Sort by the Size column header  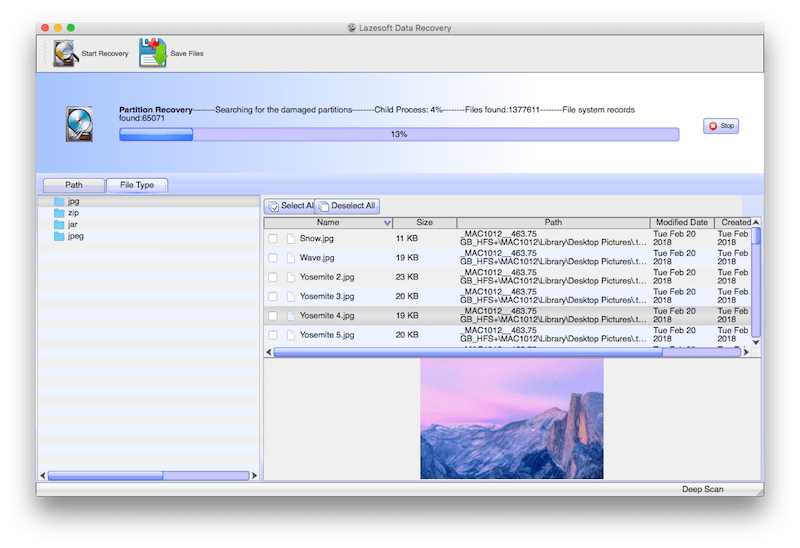pyautogui.click(x=424, y=222)
